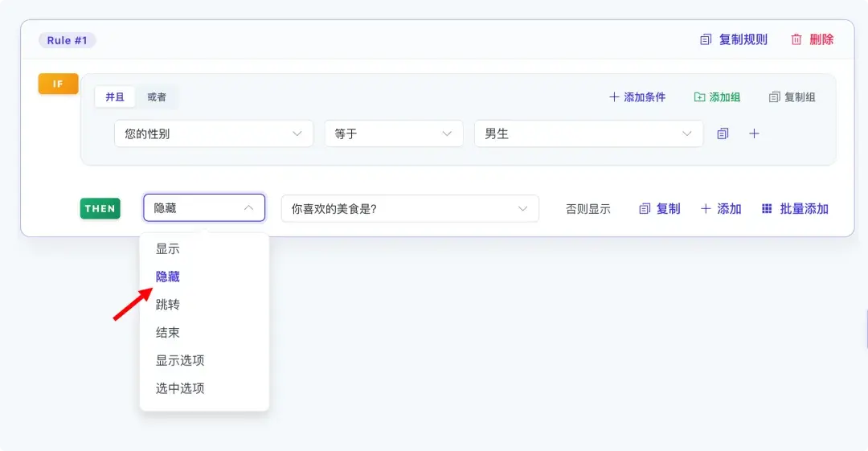Choose 显示 from the action list
This screenshot has width=868, height=451.
coord(204,248)
